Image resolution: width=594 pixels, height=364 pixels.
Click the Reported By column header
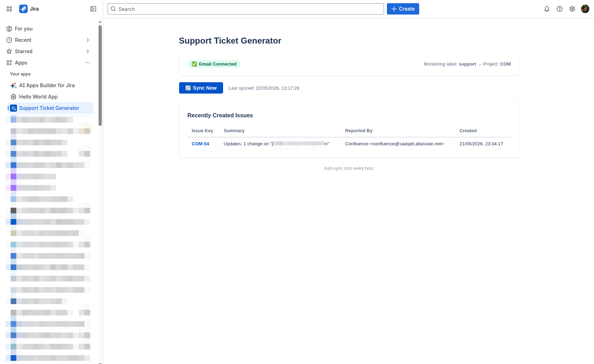(359, 131)
